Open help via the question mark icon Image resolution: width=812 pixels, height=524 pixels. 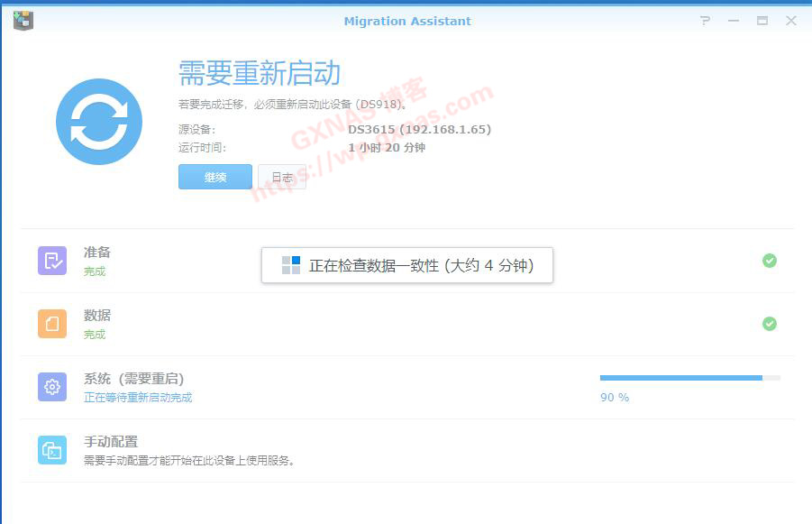705,21
